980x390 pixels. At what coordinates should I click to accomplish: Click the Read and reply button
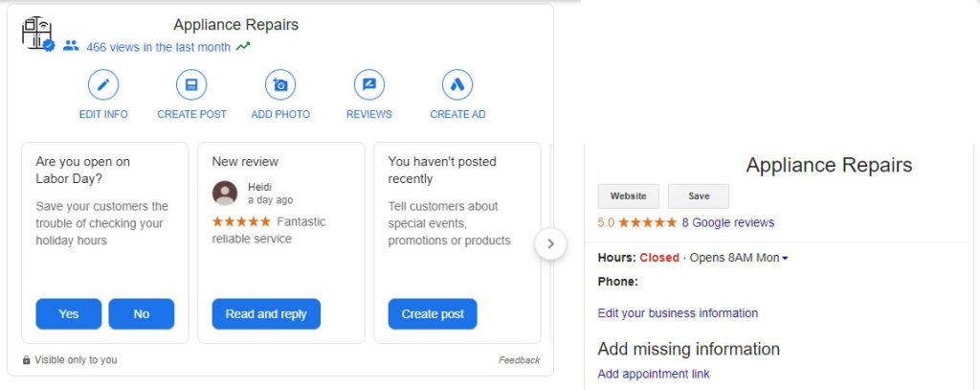pos(266,313)
